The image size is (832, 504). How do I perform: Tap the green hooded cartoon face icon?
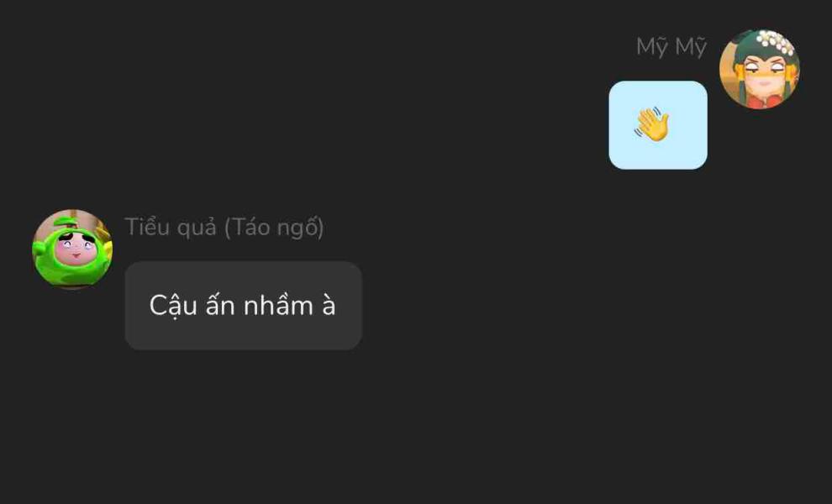[72, 249]
